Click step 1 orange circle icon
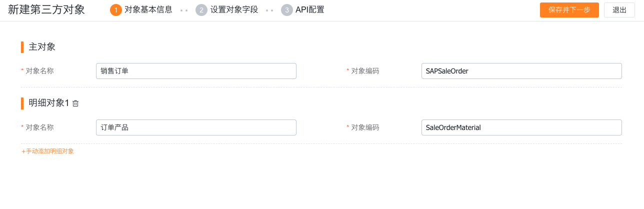Screen dimensions: 644x209 pos(116,10)
